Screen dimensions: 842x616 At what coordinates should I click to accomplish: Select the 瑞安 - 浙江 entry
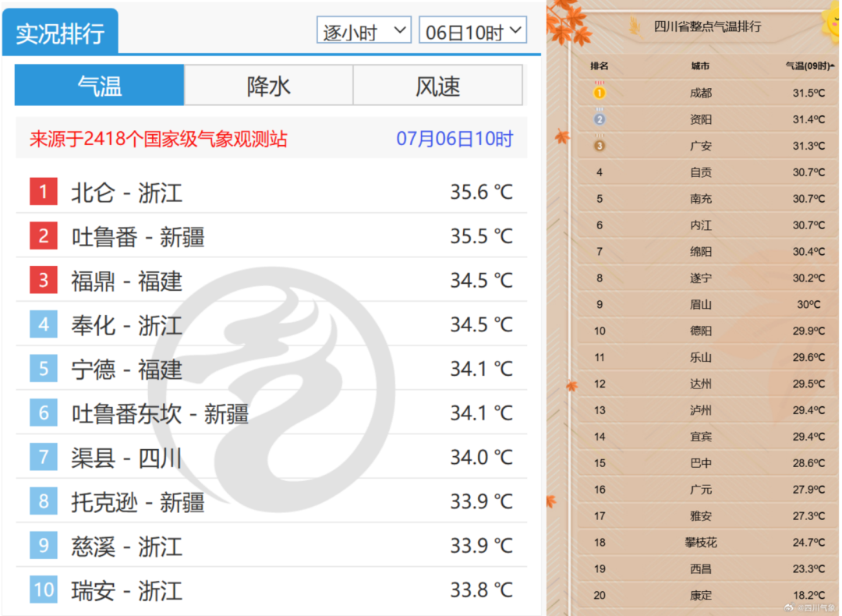[127, 590]
